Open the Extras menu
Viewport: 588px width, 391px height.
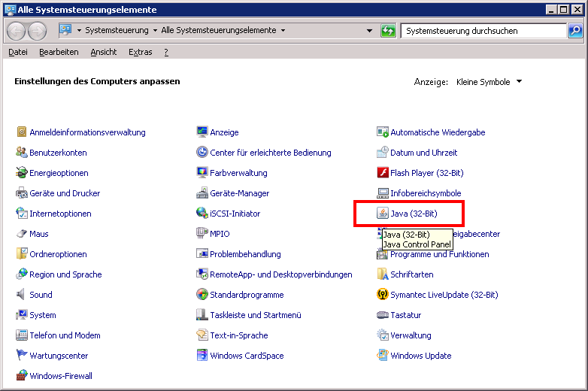pyautogui.click(x=140, y=52)
